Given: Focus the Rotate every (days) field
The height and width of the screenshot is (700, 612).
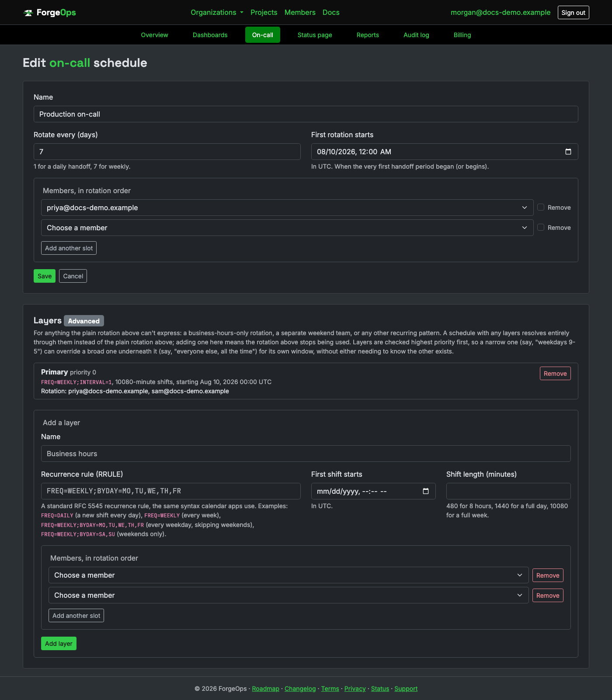Looking at the screenshot, I should tap(167, 152).
